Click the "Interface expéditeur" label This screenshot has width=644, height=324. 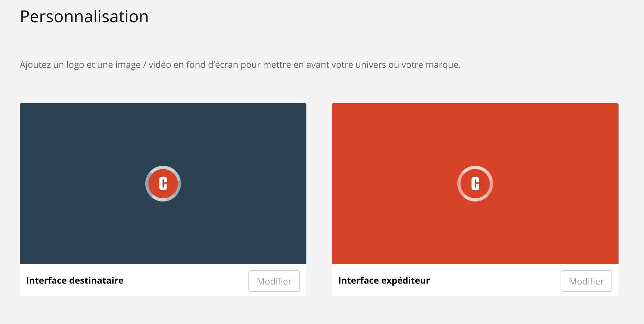coord(384,280)
